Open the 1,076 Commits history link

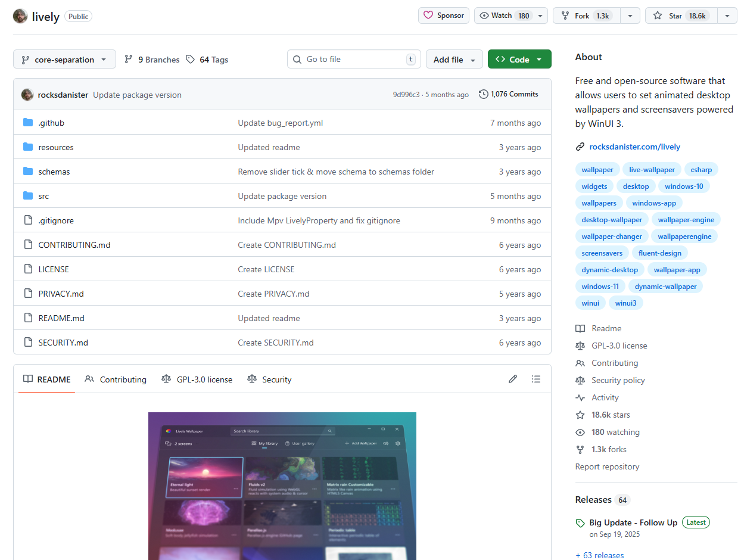pos(509,94)
